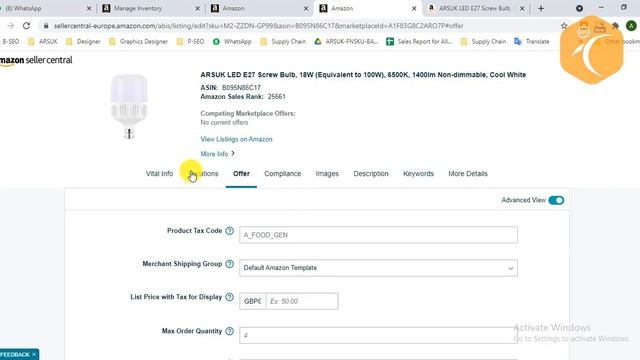640x360 pixels.
Task: Click the site lock icon
Action: (46, 26)
